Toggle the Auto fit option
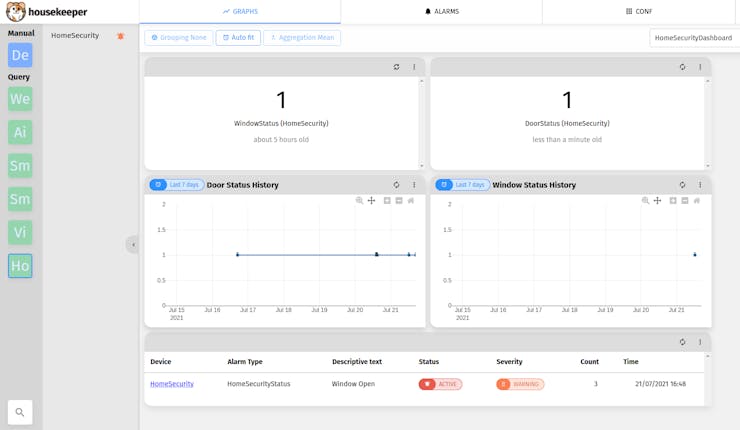The image size is (740, 430). (238, 38)
